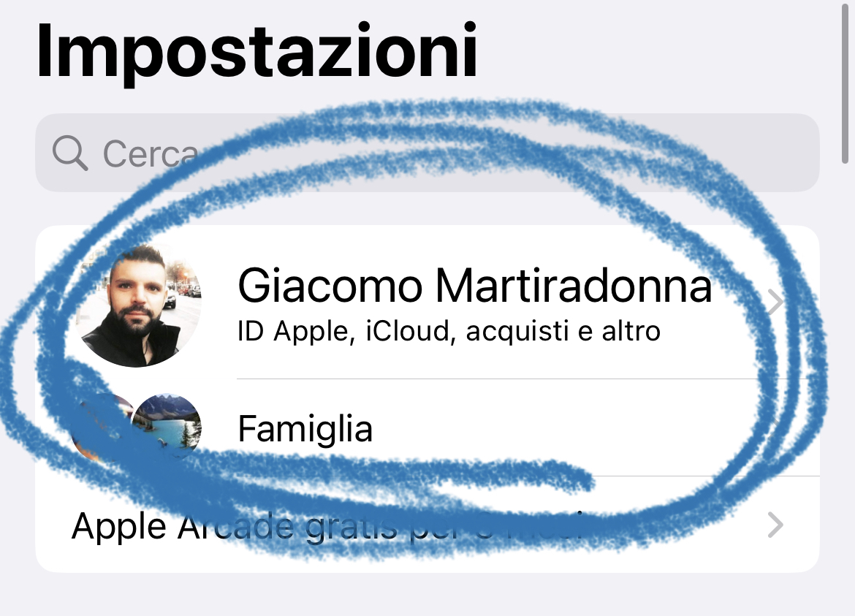Click the 'Cerca' placeholder text
Screen dimensions: 855x616
151,153
